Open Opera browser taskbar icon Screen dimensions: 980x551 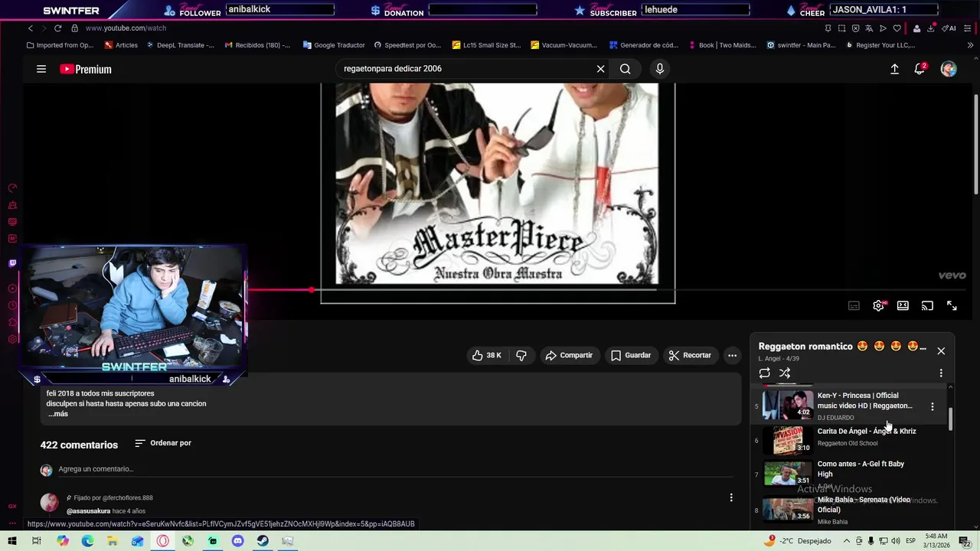pos(162,541)
